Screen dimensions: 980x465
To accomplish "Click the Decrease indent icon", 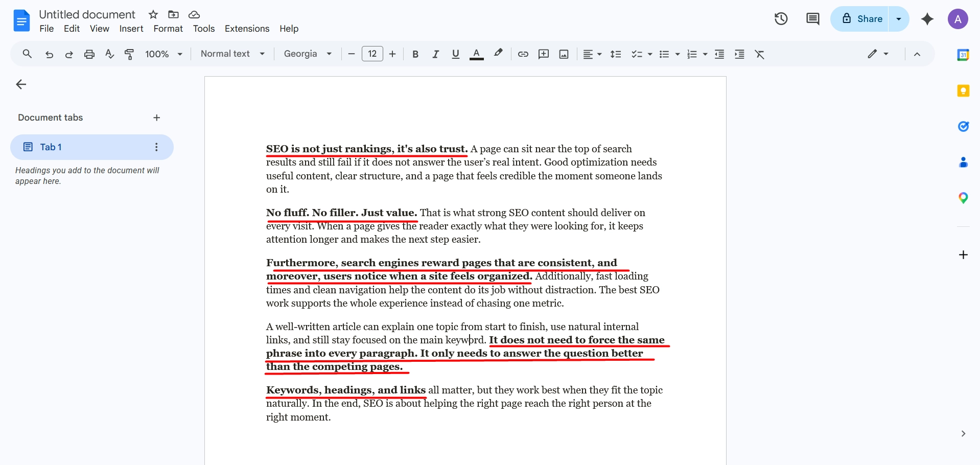I will click(x=719, y=54).
